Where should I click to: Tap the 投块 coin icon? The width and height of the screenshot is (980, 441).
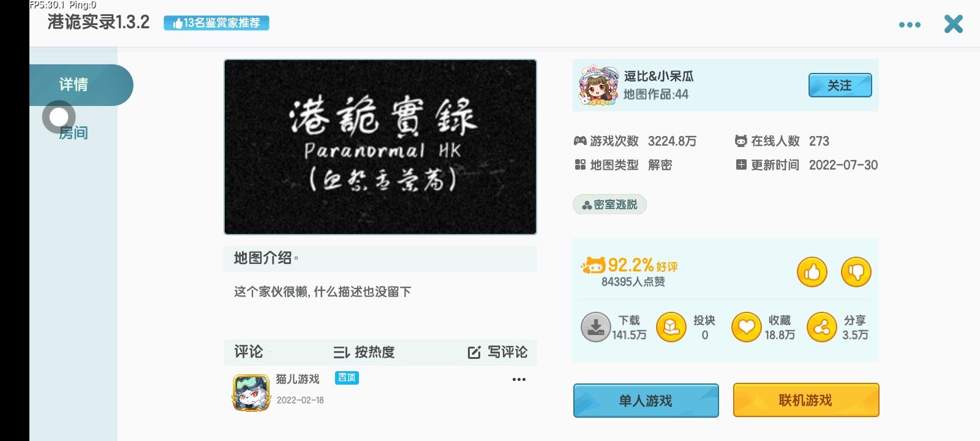click(x=671, y=327)
